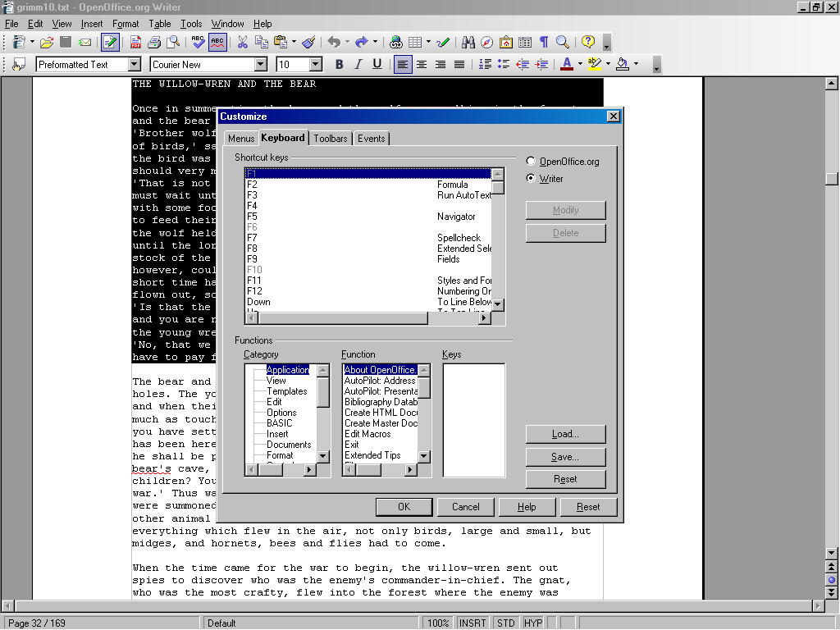
Task: Toggle AutoSpellcheck in the toolbar
Action: [217, 42]
